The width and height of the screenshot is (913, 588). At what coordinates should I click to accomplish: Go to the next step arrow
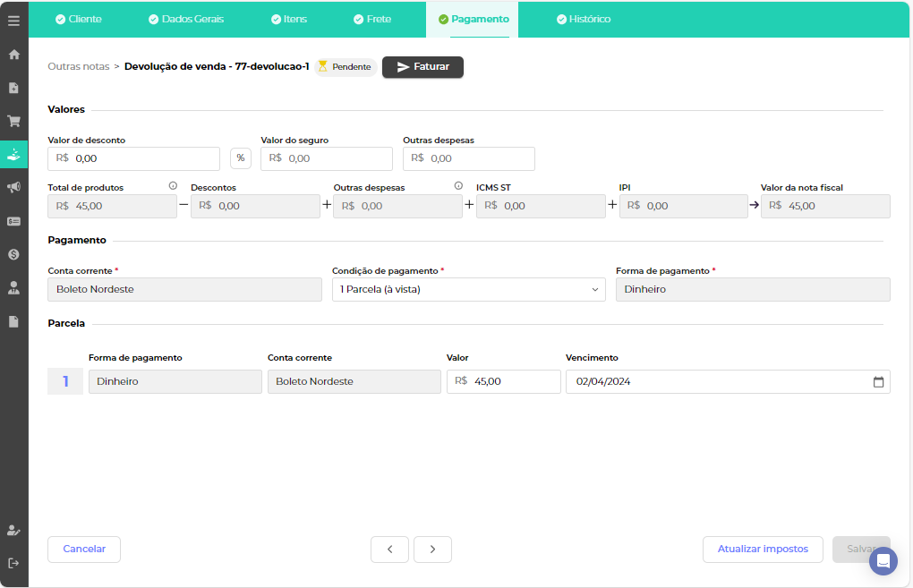(x=432, y=550)
